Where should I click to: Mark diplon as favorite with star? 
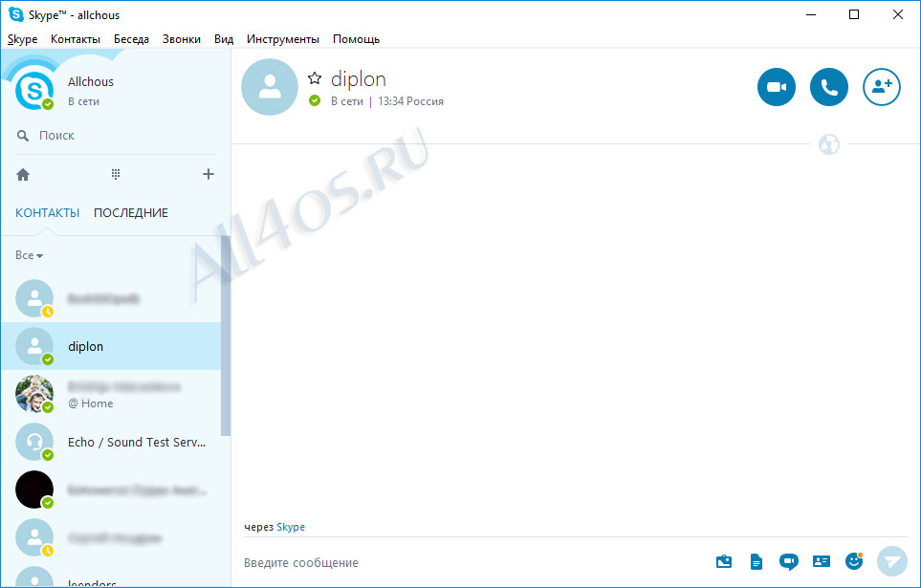(315, 78)
